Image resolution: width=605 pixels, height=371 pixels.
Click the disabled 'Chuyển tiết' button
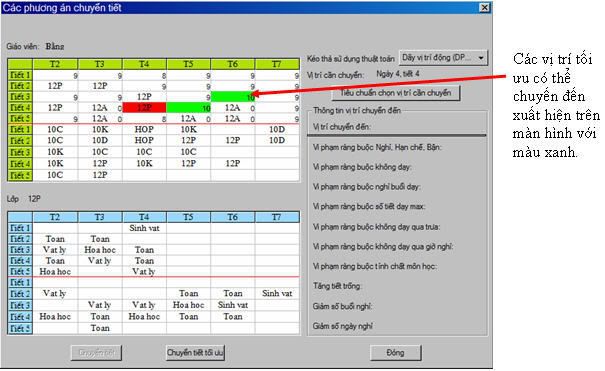tap(96, 352)
